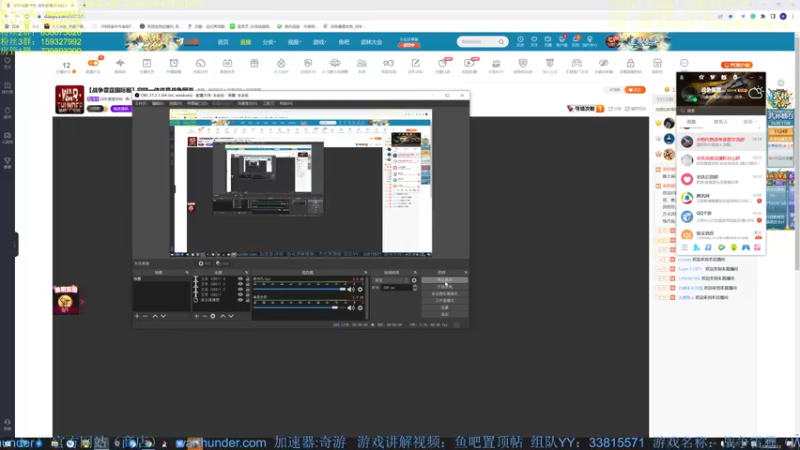
Task: Open transition properties gear in OBS
Action: tap(414, 280)
